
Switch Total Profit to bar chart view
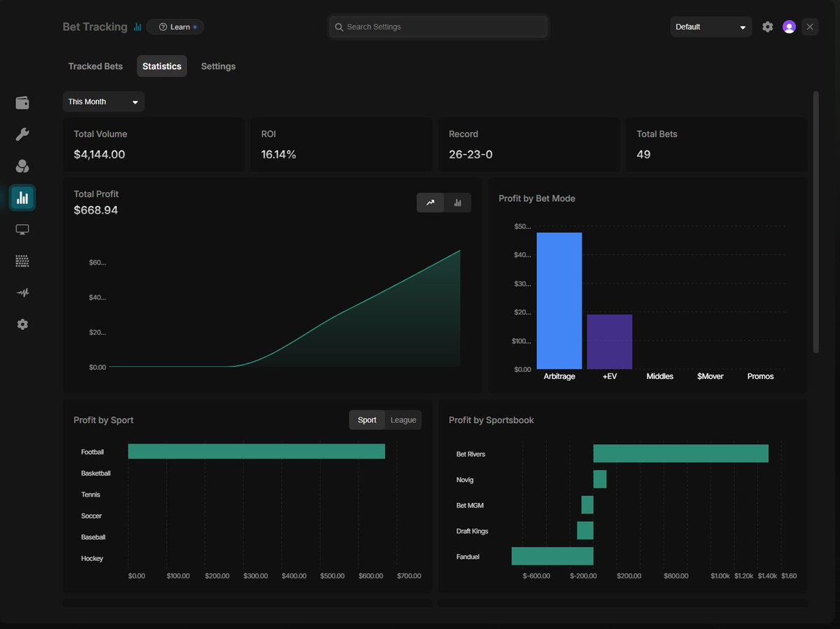(458, 202)
